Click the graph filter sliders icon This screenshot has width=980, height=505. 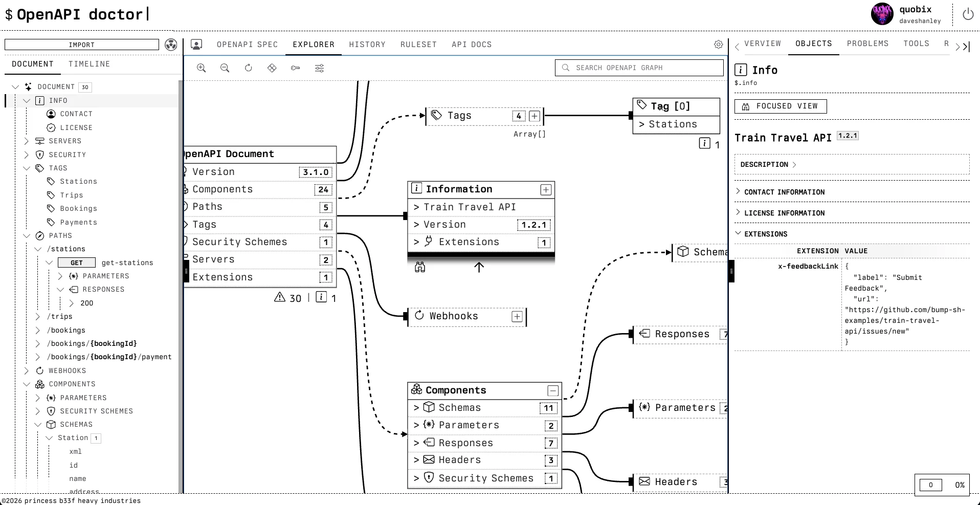319,68
